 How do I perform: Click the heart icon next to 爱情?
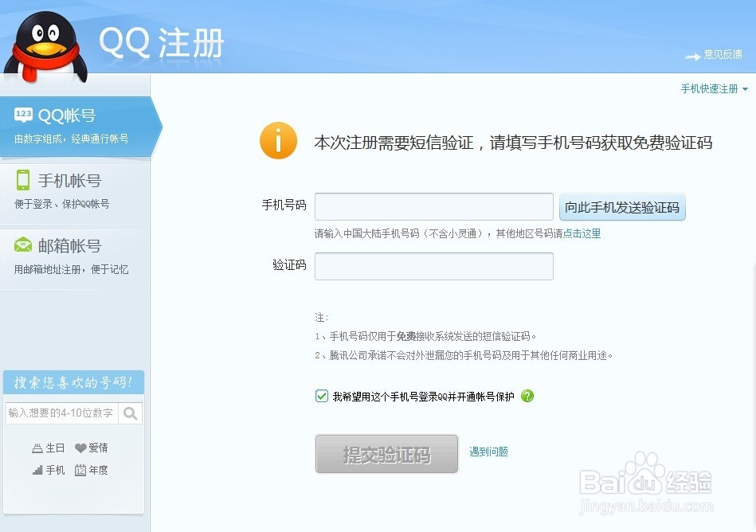[80, 447]
